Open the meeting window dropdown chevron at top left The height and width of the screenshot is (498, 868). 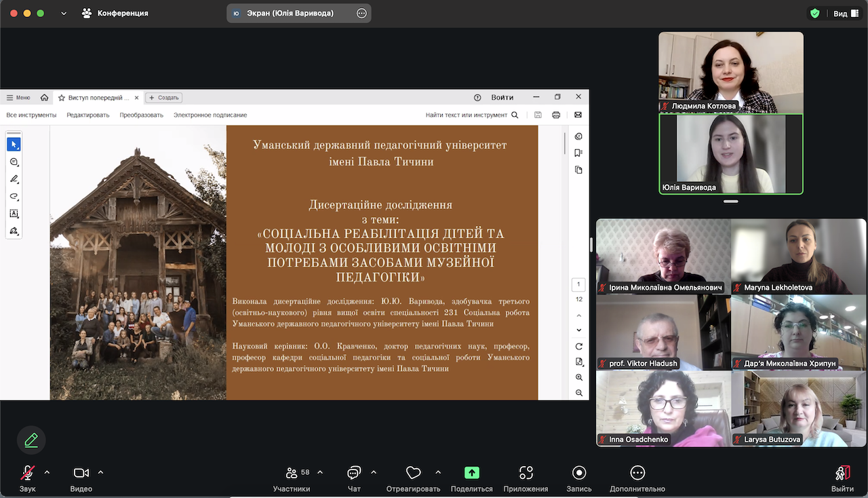(64, 13)
